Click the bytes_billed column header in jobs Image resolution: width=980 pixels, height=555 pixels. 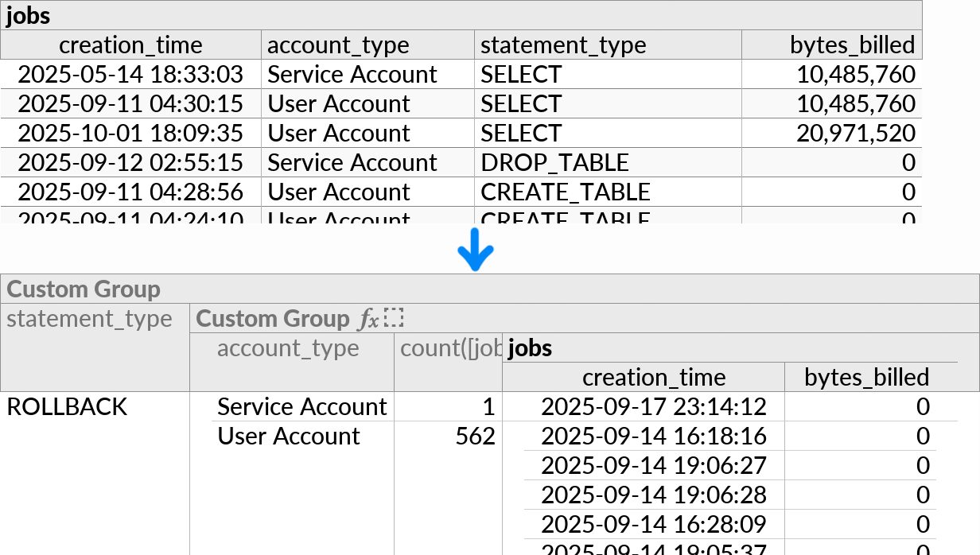tap(850, 45)
